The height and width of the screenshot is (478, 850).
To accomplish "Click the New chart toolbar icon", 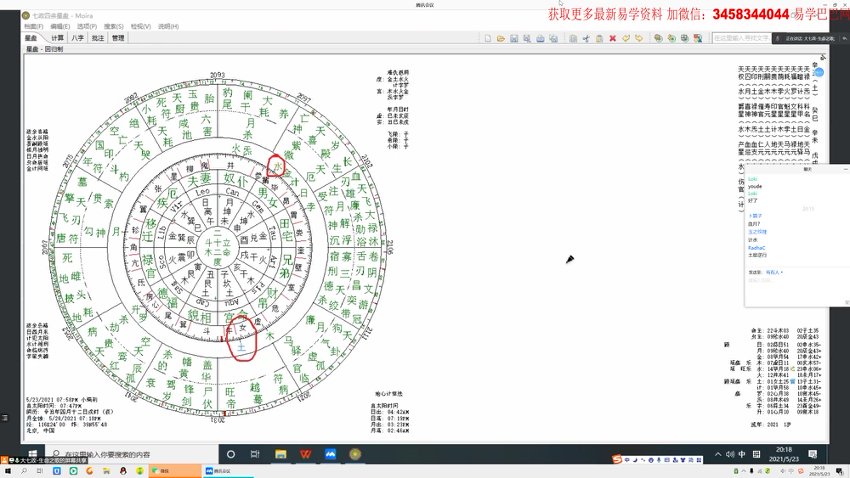I will pos(487,38).
